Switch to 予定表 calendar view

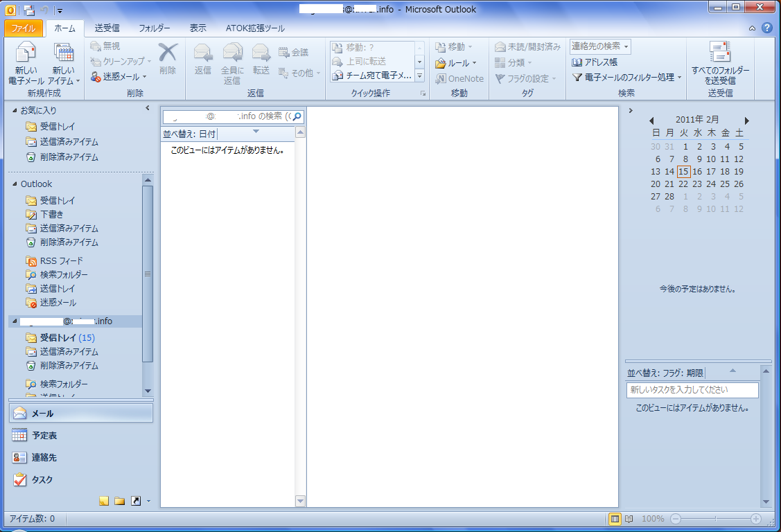tap(44, 436)
